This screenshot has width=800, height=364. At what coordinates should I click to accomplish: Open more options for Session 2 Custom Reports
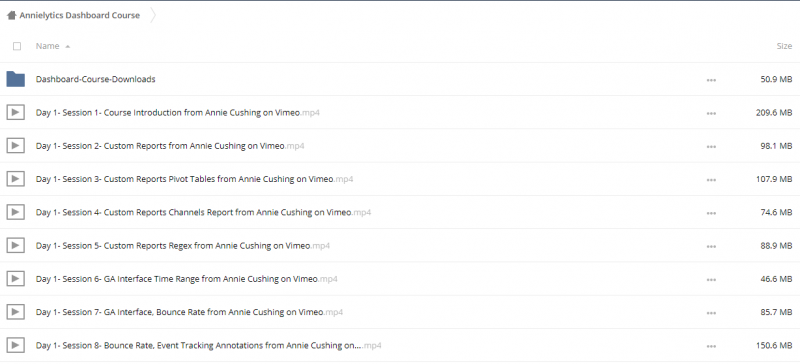pos(711,147)
